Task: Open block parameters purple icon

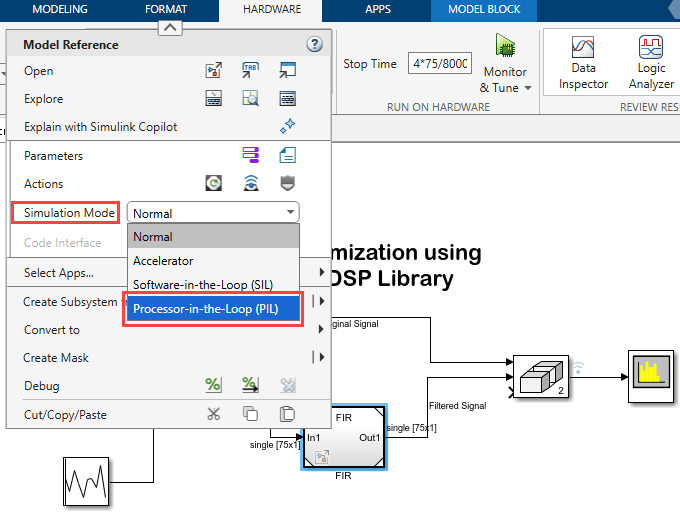Action: pos(251,155)
